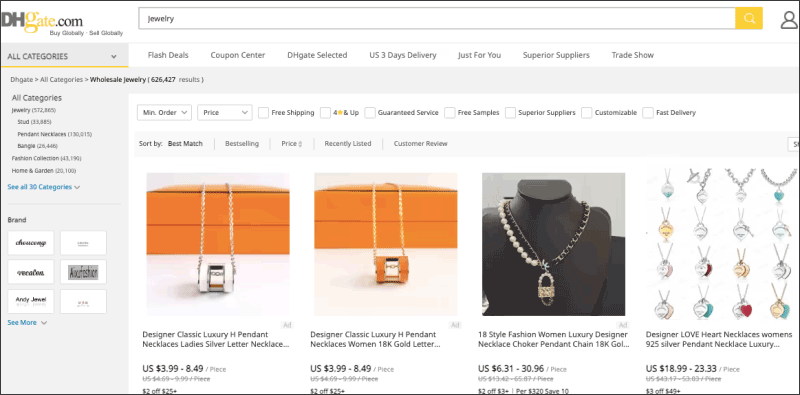The width and height of the screenshot is (800, 395).
Task: Open Just For You section
Action: (480, 55)
